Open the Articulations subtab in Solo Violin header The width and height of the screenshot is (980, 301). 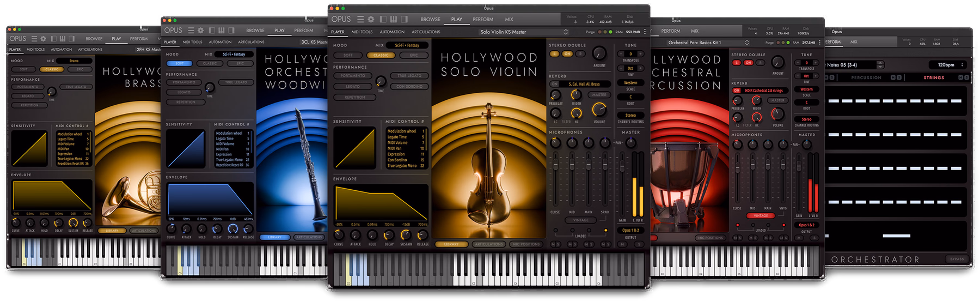(426, 32)
